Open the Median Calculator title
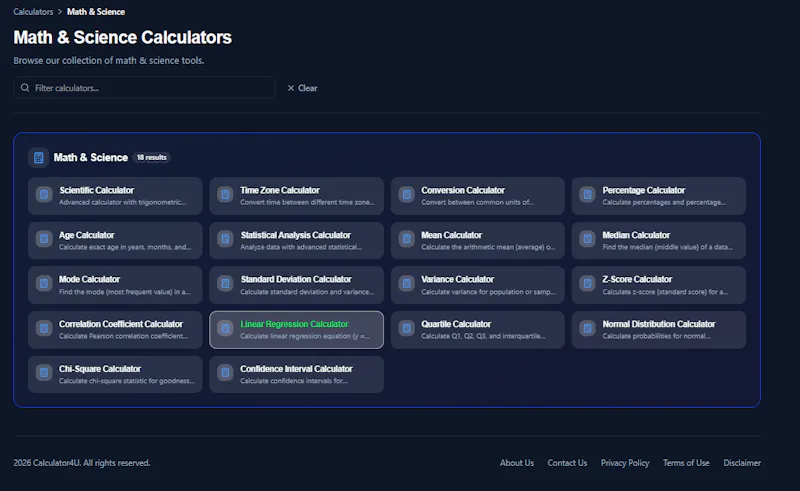 pos(636,235)
